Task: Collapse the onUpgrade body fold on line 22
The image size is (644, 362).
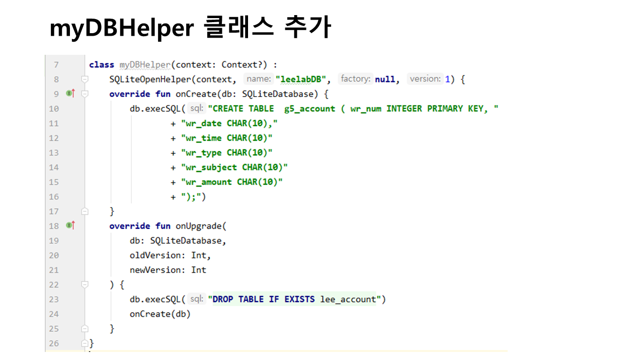Action: [x=85, y=285]
